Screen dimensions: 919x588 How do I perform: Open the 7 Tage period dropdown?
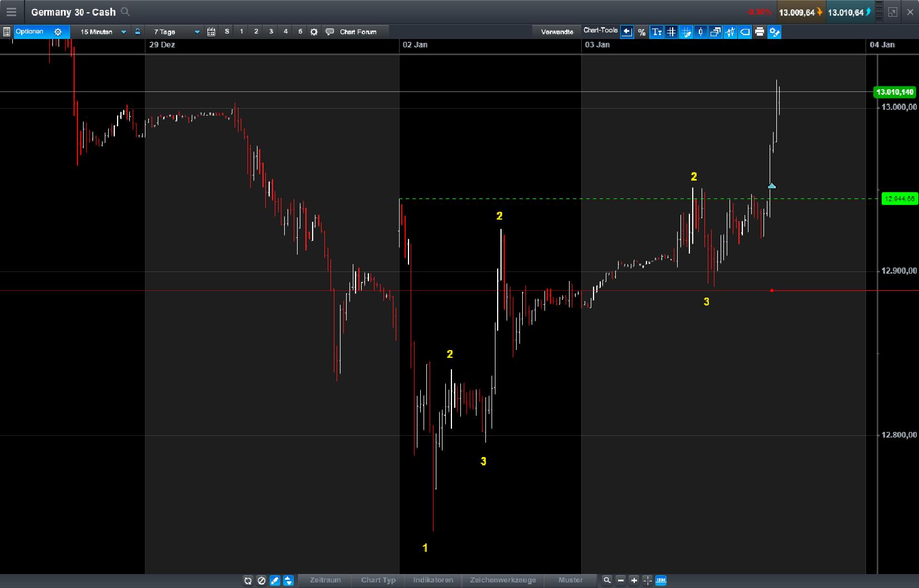pos(196,32)
